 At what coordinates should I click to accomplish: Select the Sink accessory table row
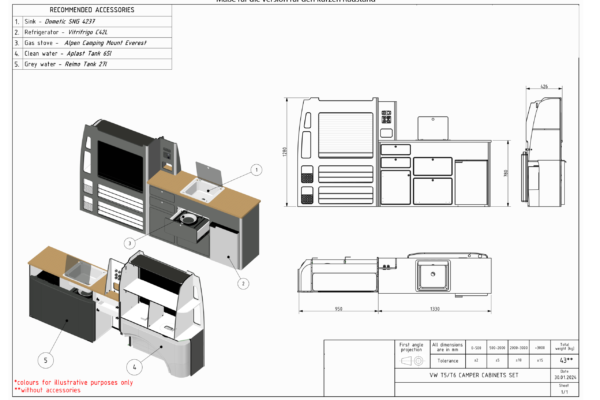tap(85, 21)
